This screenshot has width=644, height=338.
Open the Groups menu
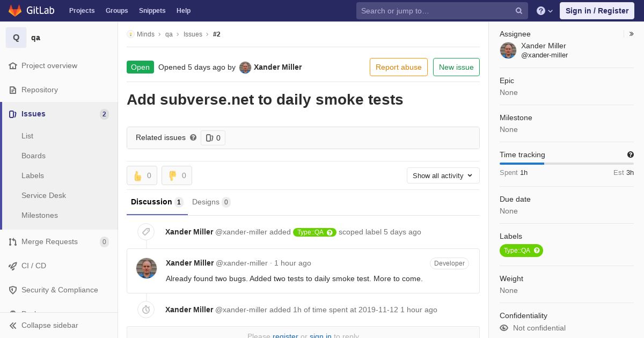[116, 11]
